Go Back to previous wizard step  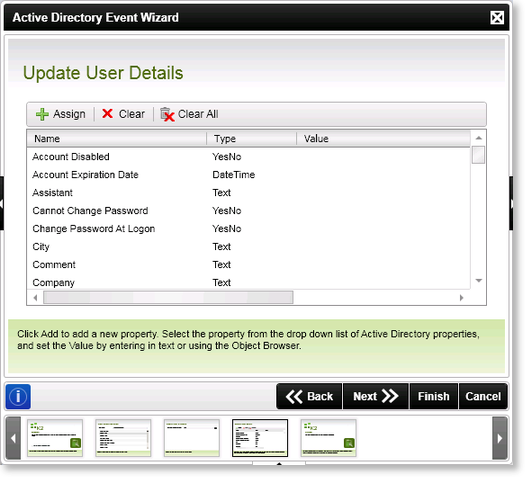pos(309,396)
